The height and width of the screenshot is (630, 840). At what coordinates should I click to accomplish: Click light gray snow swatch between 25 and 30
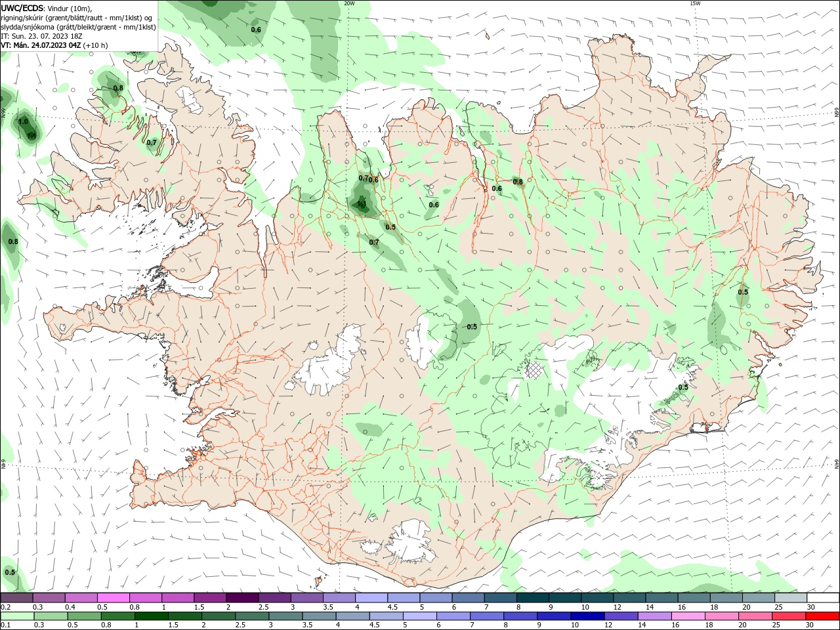[790, 598]
